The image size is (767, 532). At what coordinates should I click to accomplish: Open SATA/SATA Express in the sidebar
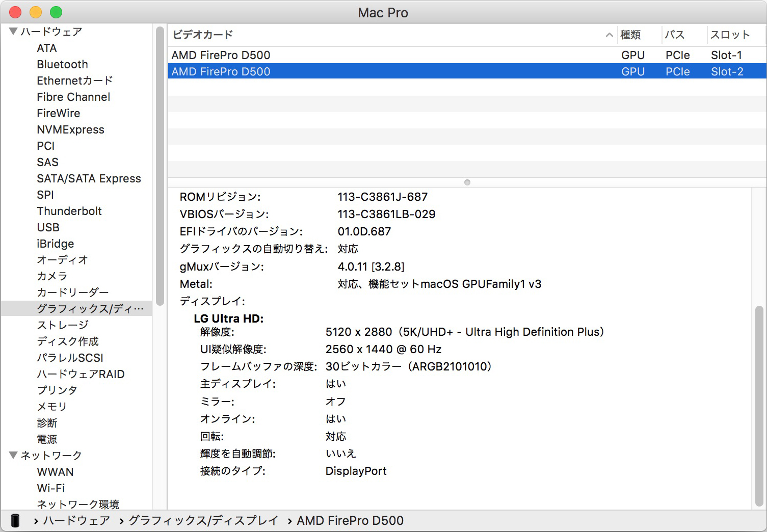(89, 178)
